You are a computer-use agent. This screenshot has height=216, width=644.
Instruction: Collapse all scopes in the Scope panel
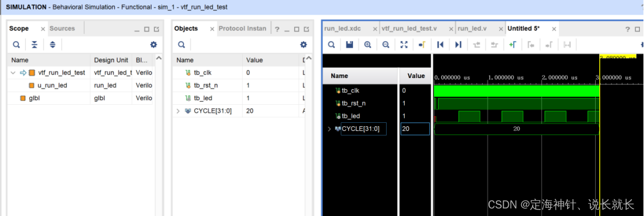[35, 45]
